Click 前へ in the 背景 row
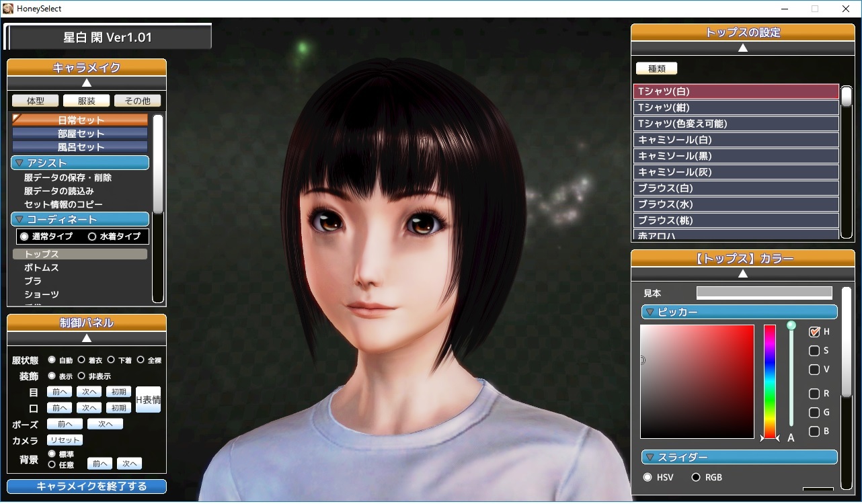The height and width of the screenshot is (504, 862). coord(100,464)
